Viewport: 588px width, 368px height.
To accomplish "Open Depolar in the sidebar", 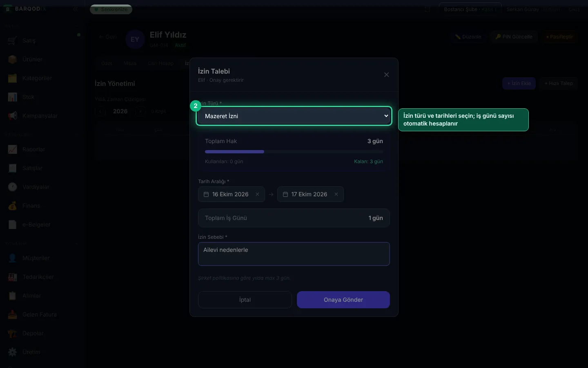I will click(x=33, y=333).
